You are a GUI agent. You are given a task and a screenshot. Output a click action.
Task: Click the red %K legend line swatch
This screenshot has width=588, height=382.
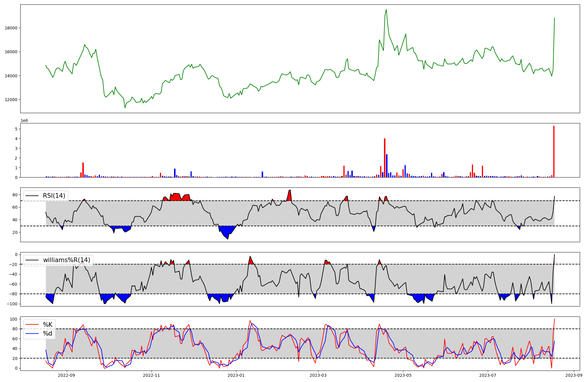32,325
